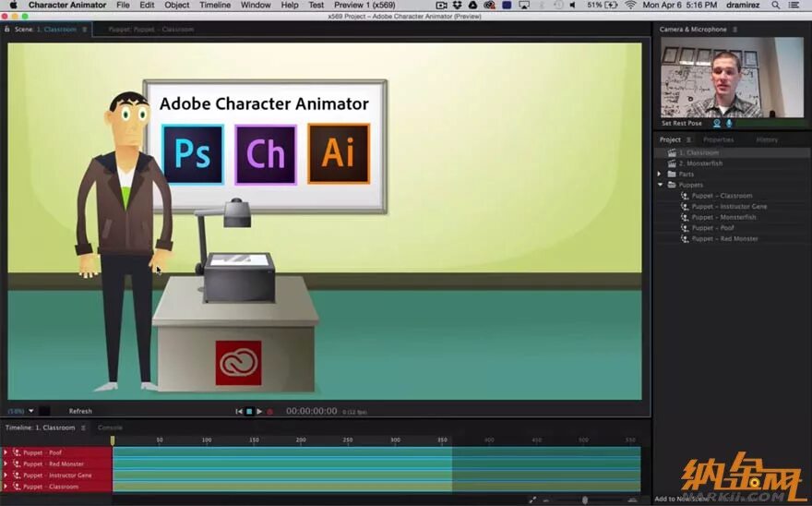Open the Apple menu
Image resolution: width=812 pixels, height=506 pixels.
click(14, 6)
